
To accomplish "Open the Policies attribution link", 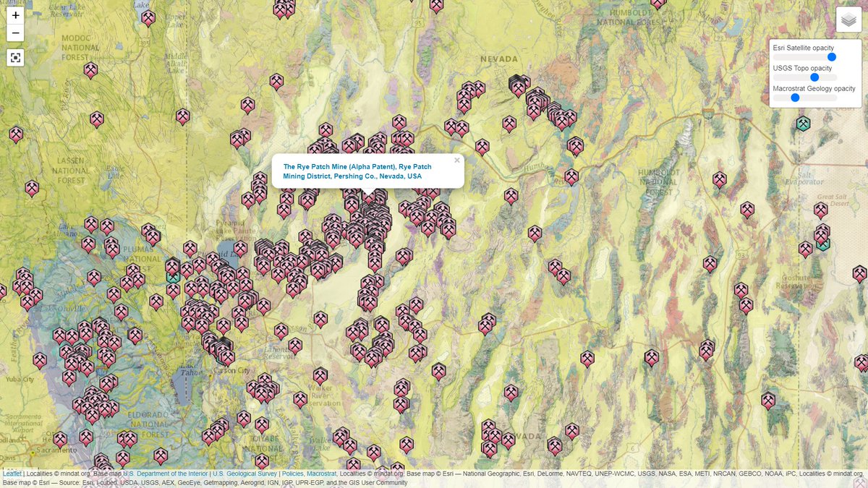I will pos(292,474).
